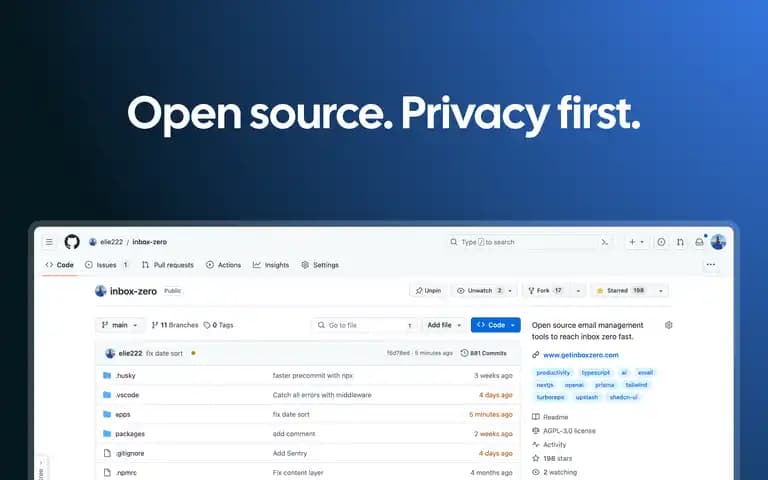Click the .vscode folder icon
This screenshot has height=480, width=768.
pyautogui.click(x=107, y=395)
